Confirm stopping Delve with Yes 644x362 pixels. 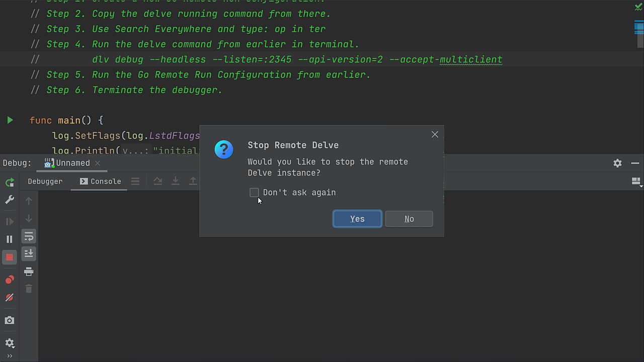357,219
